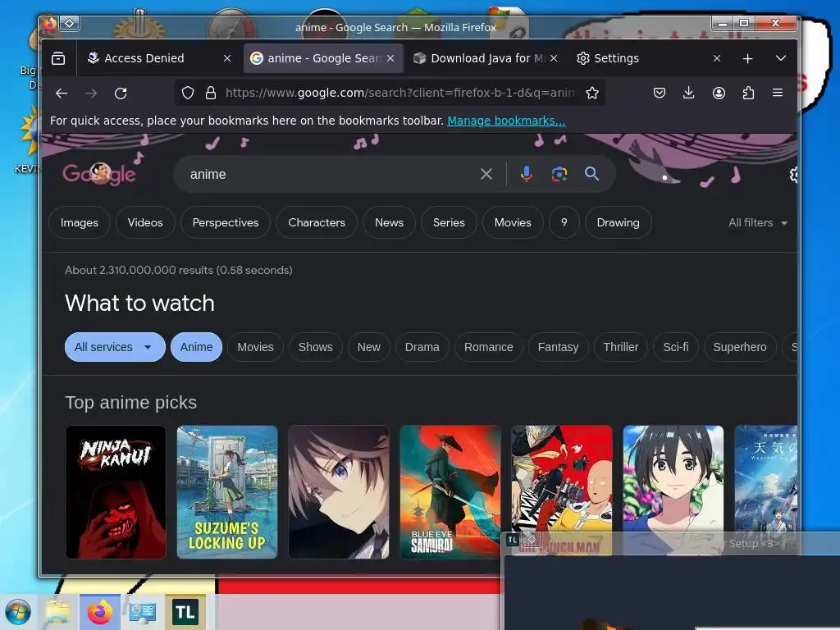
Task: Open the Firefox downloads panel
Action: pos(689,94)
